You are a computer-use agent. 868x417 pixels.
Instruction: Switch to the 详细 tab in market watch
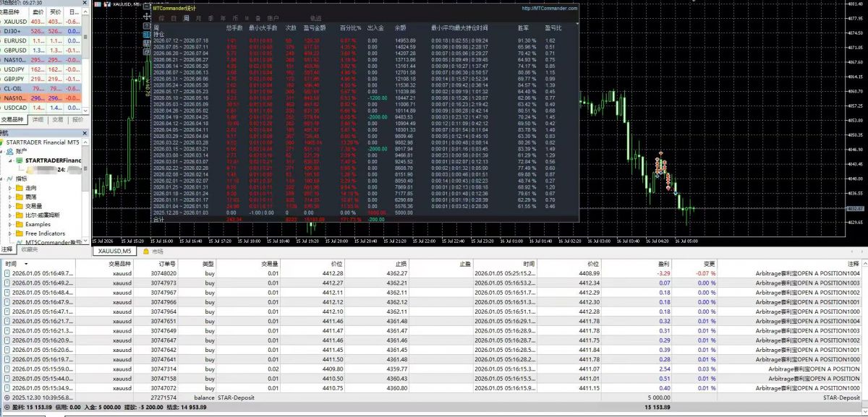click(x=38, y=120)
